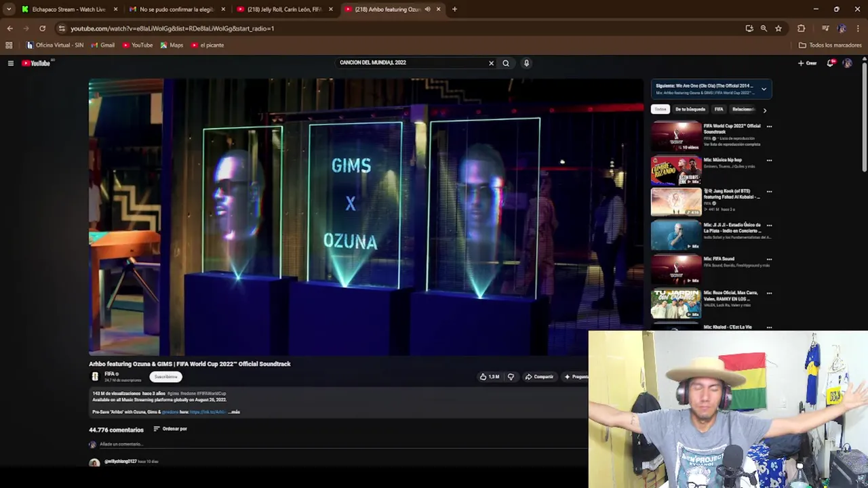The height and width of the screenshot is (488, 868).
Task: Reload the page in Chrome
Action: point(42,28)
